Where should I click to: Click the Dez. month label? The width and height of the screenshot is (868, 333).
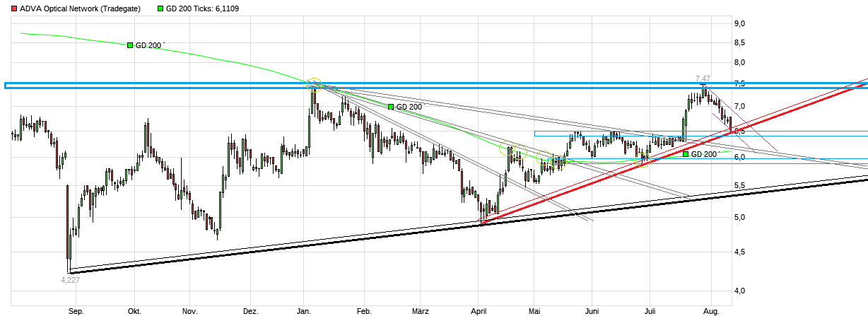pos(250,312)
